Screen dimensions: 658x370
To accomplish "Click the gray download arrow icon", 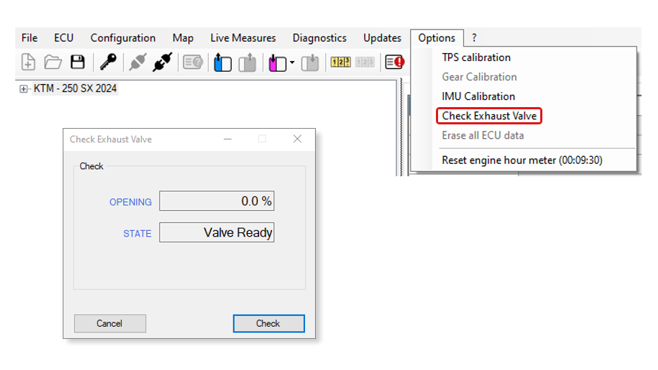I will coord(310,63).
